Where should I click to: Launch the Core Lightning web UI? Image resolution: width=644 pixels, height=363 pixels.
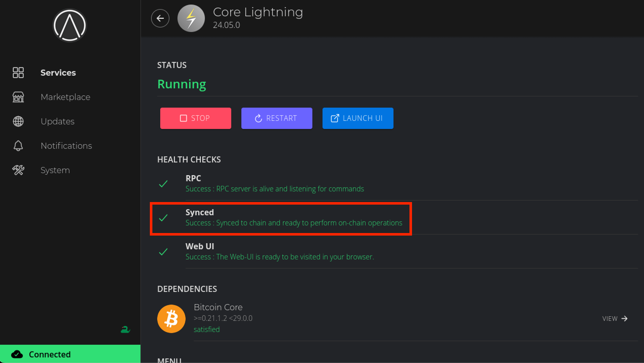tap(358, 118)
